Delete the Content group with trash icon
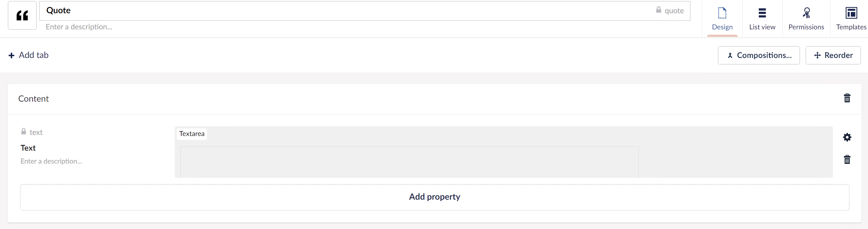The image size is (868, 229). point(847,98)
